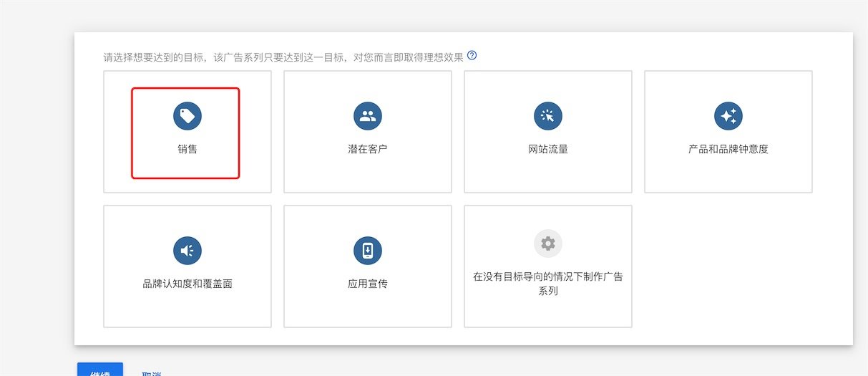Click the 取消 link
Screen dimensions: 868x376
coord(152,372)
